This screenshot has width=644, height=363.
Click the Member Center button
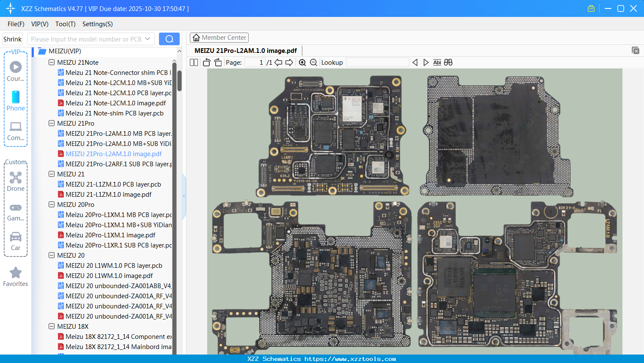point(219,38)
